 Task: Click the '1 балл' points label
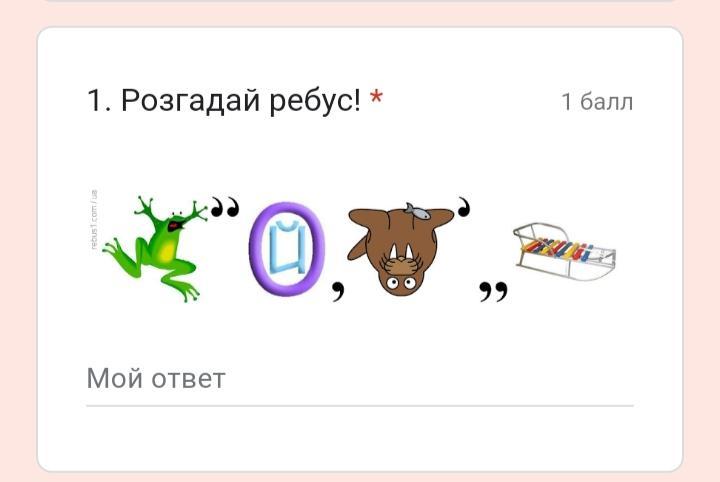[597, 102]
